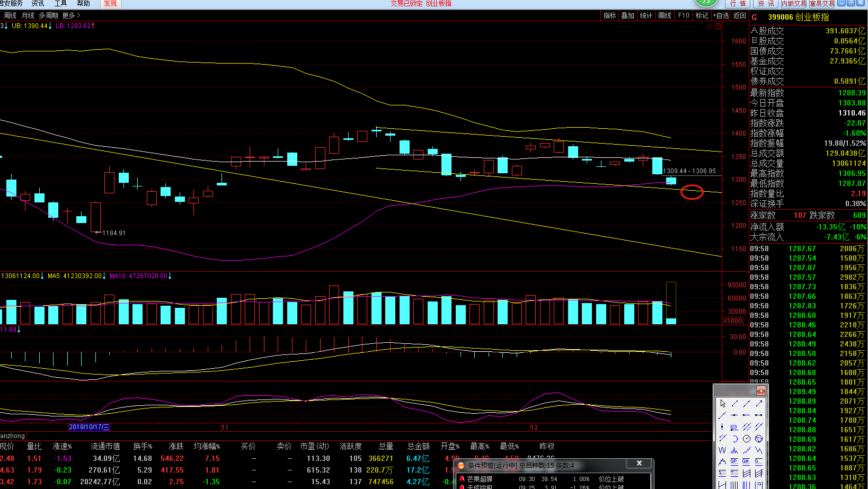This screenshot has width=868, height=489.
Task: Choose the arrow line drawing tool
Action: (x=759, y=404)
